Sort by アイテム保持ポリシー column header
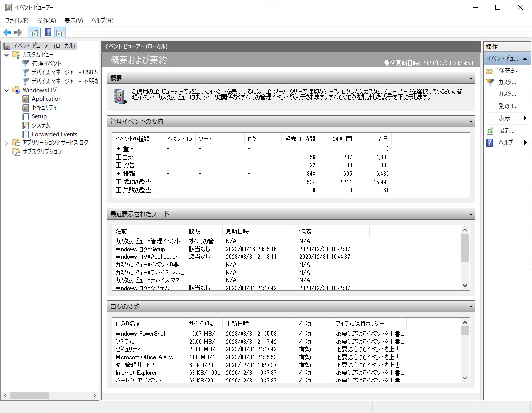532x413 pixels. [x=369, y=323]
